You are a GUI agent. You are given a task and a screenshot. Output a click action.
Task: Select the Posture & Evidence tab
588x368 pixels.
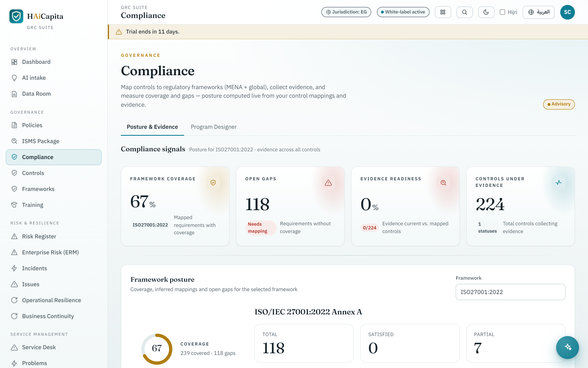pyautogui.click(x=152, y=127)
